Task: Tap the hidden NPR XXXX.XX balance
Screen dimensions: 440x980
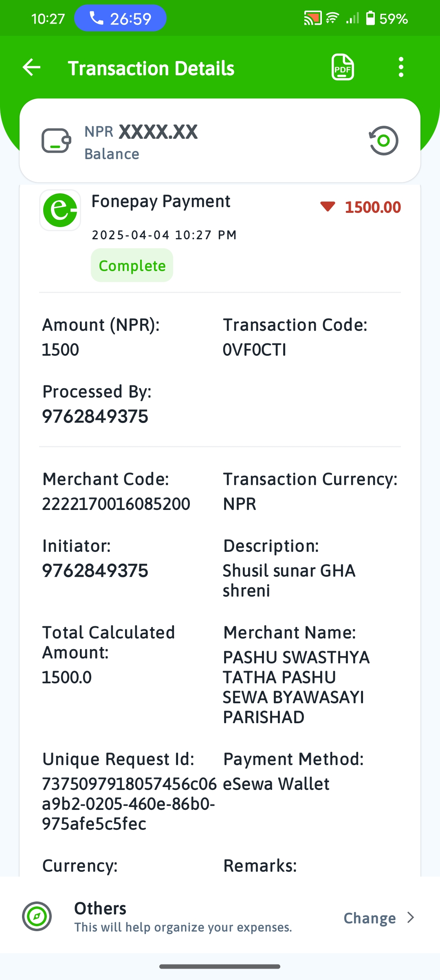Action: pyautogui.click(x=141, y=132)
